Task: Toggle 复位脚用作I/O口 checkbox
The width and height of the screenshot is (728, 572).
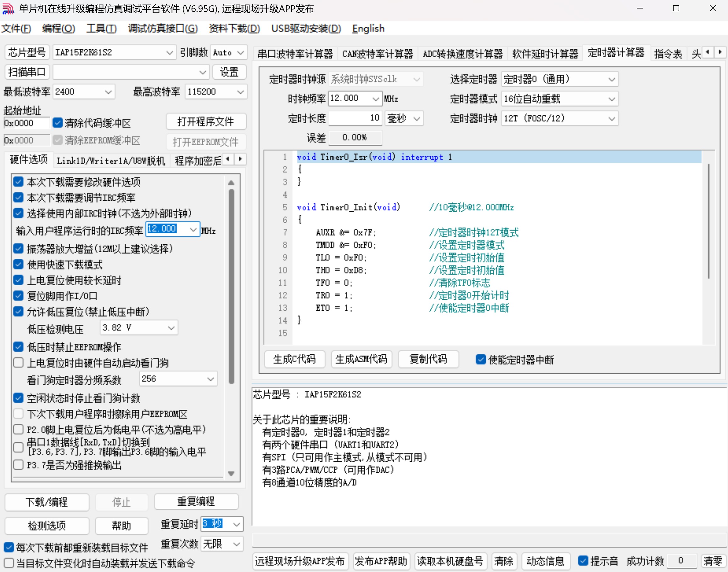Action: (x=19, y=296)
